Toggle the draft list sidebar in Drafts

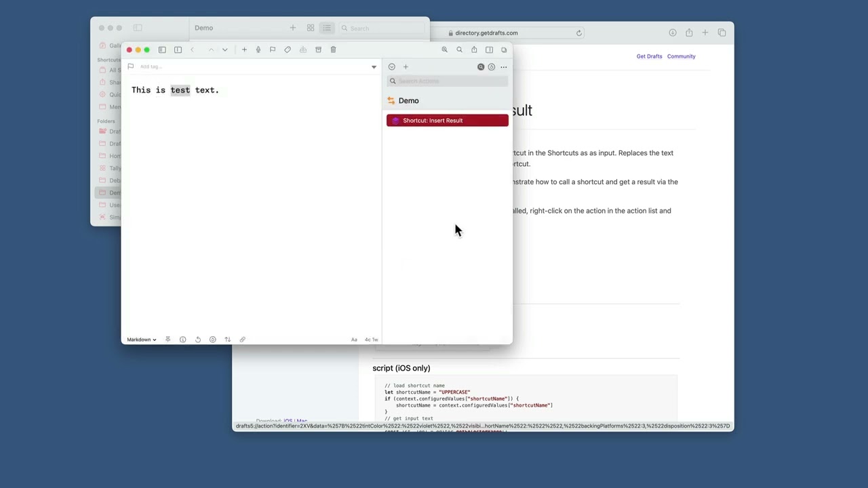[162, 49]
